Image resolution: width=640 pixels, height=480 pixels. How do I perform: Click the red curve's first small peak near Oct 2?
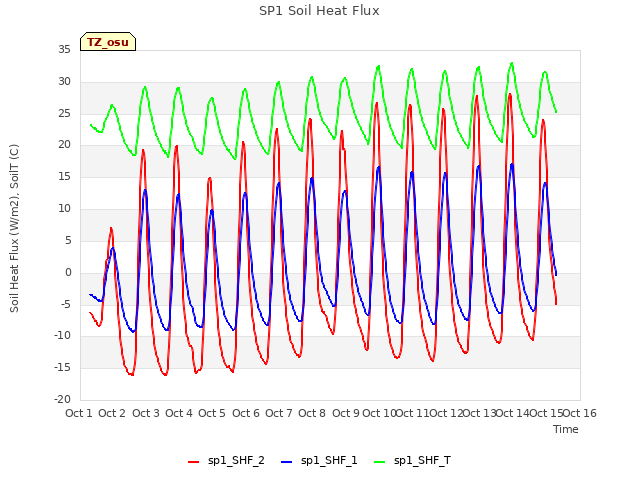(x=111, y=229)
